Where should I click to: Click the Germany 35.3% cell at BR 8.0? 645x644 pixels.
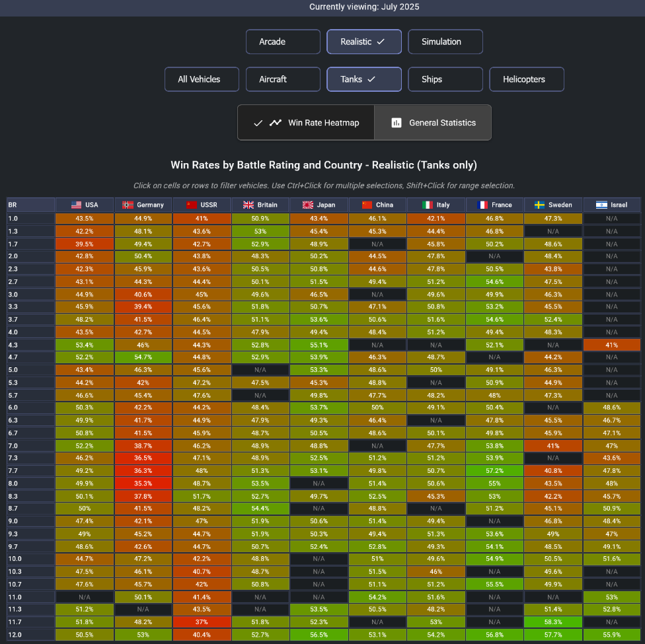pos(143,483)
